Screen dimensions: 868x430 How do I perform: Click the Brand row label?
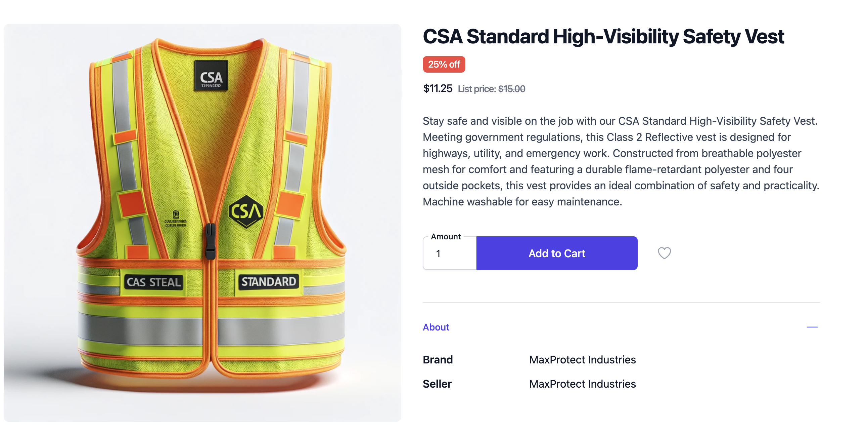coord(438,359)
